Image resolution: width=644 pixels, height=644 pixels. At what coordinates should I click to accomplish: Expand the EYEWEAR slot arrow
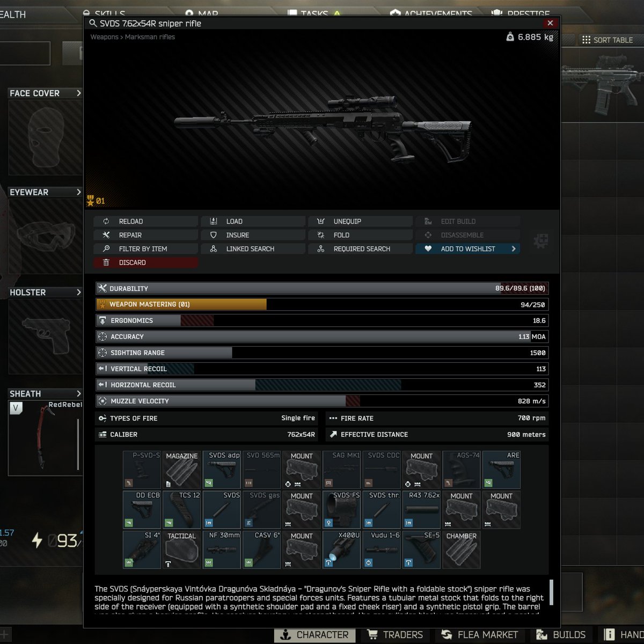click(x=78, y=192)
